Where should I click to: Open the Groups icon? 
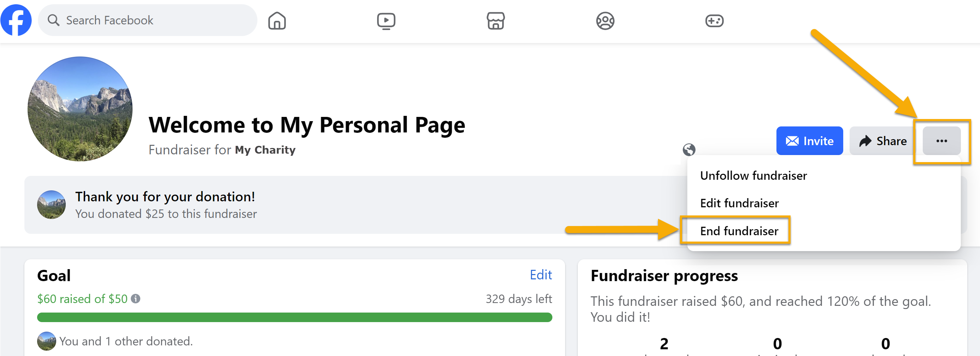605,20
